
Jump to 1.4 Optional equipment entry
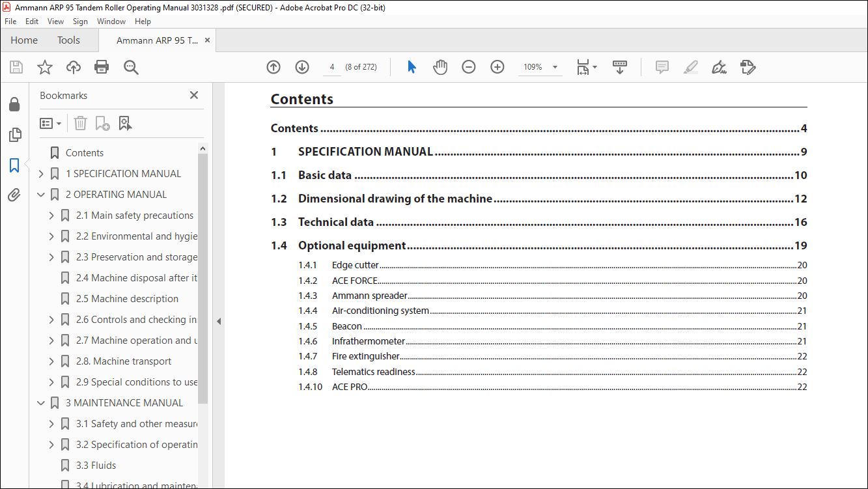pos(539,245)
